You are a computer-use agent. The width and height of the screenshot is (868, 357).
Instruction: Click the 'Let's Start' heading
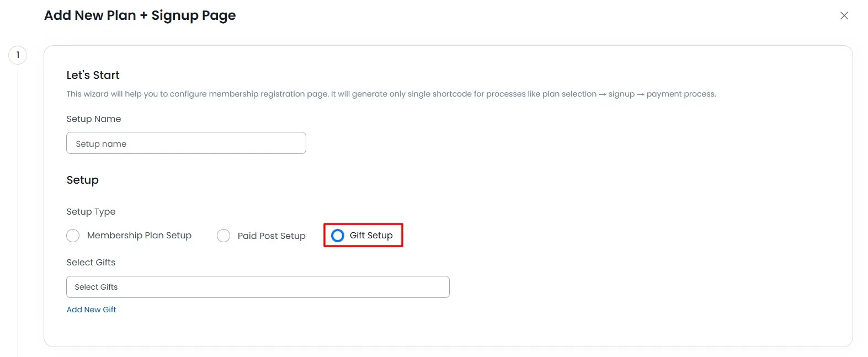point(93,75)
